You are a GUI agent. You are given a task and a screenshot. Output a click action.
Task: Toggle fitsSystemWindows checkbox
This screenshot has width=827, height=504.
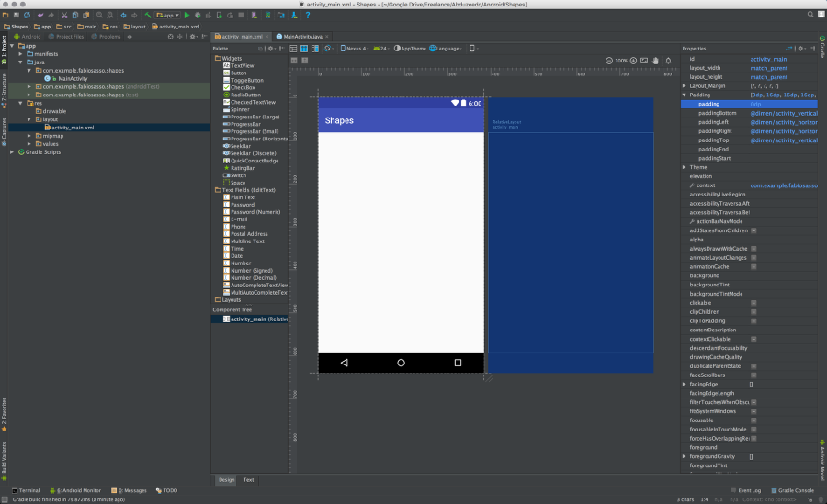click(x=753, y=411)
